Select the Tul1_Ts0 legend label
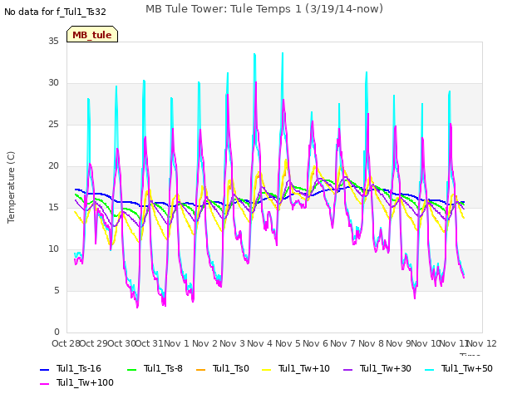Screen dimensions: 532x399 (231, 368)
